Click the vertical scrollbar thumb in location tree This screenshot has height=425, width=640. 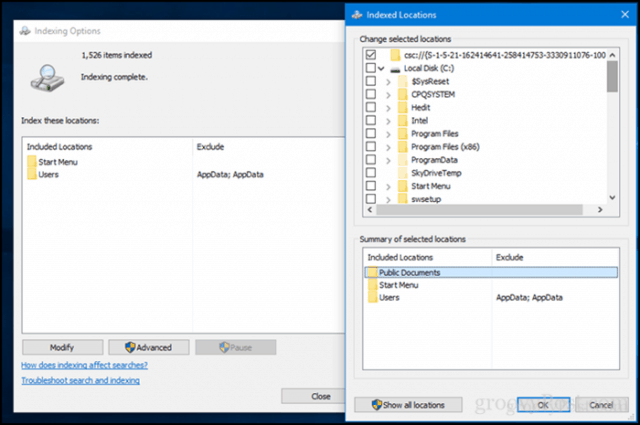point(612,76)
